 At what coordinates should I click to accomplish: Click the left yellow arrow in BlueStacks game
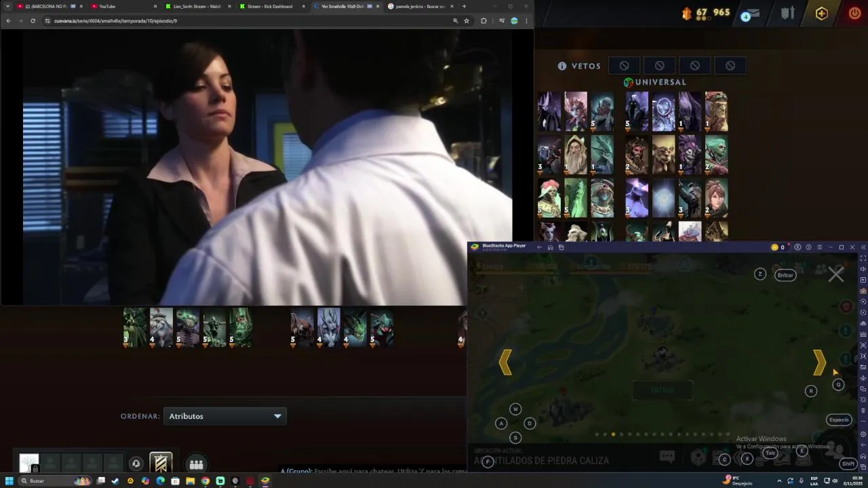coord(505,363)
